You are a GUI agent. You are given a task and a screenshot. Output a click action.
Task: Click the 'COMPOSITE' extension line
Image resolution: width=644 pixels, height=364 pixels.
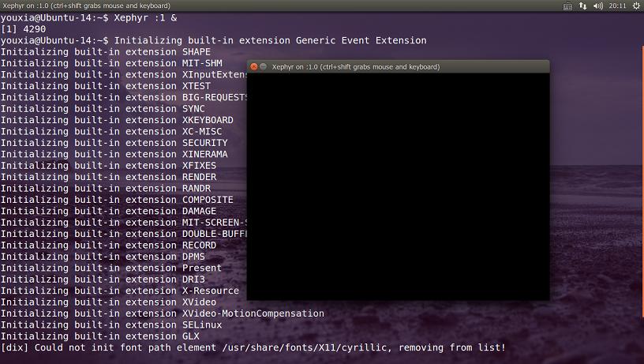(117, 200)
